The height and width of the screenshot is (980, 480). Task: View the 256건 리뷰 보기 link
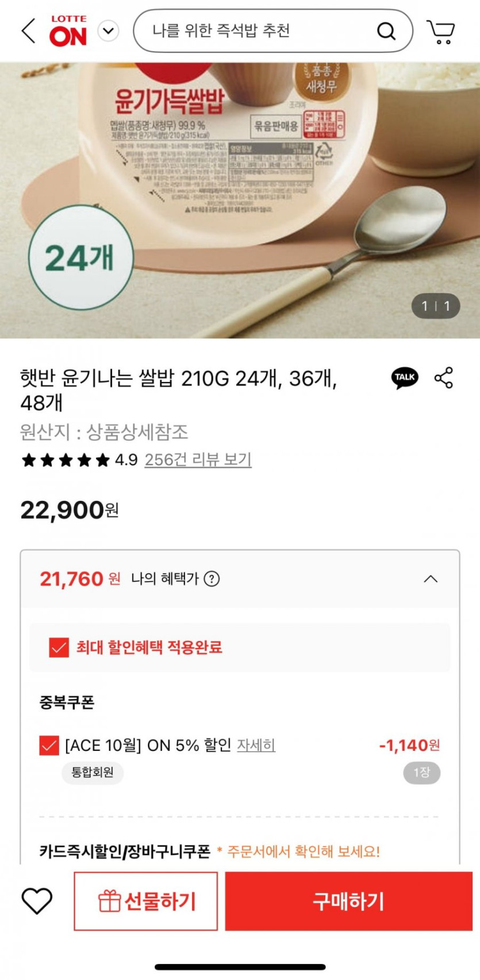pos(198,460)
